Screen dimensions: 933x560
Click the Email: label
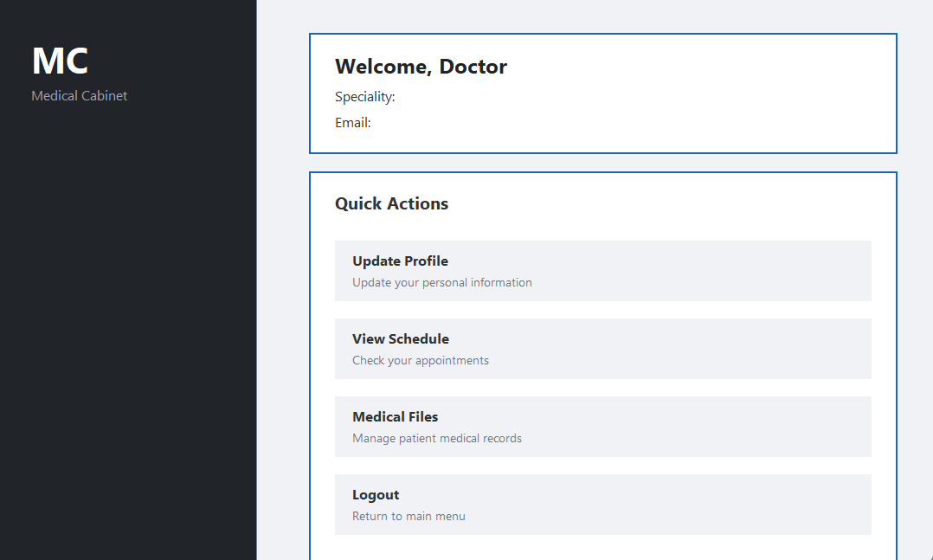353,123
